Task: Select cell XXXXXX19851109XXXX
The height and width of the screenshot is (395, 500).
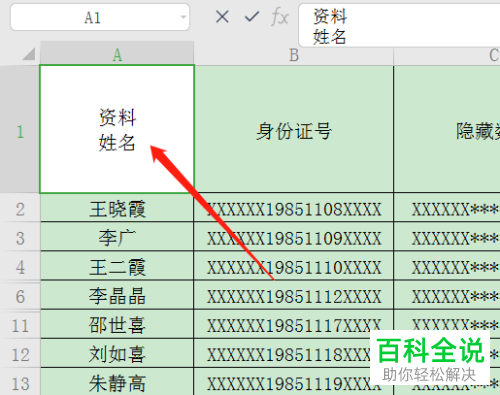Action: pos(294,237)
